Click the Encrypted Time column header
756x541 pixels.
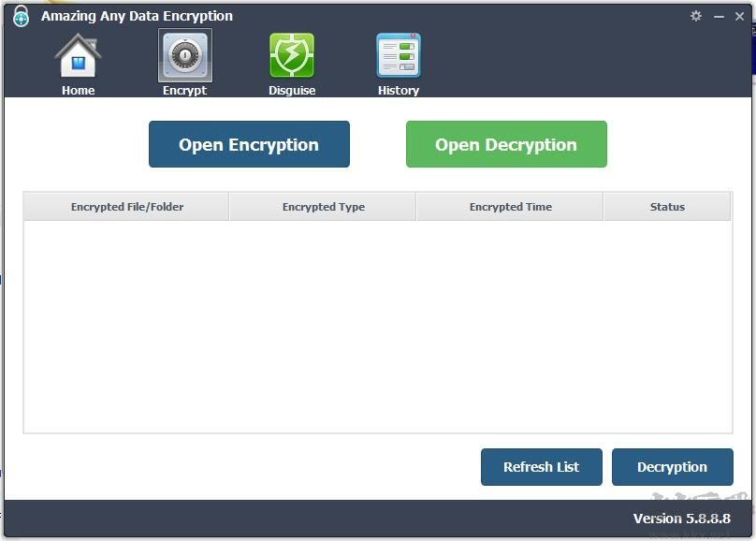(510, 206)
